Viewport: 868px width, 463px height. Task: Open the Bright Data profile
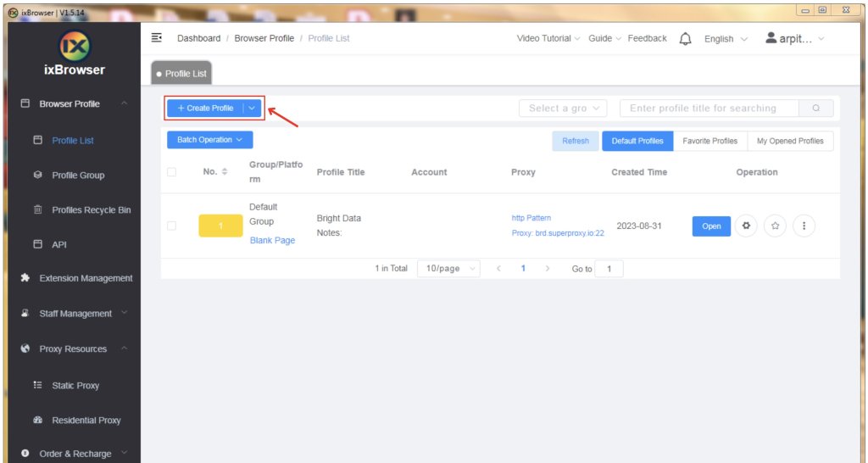(711, 226)
